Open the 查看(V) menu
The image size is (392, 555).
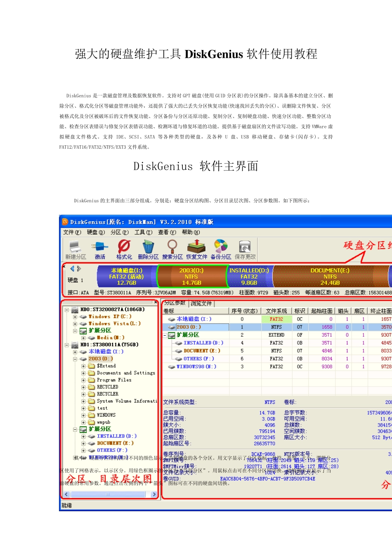[x=167, y=232]
